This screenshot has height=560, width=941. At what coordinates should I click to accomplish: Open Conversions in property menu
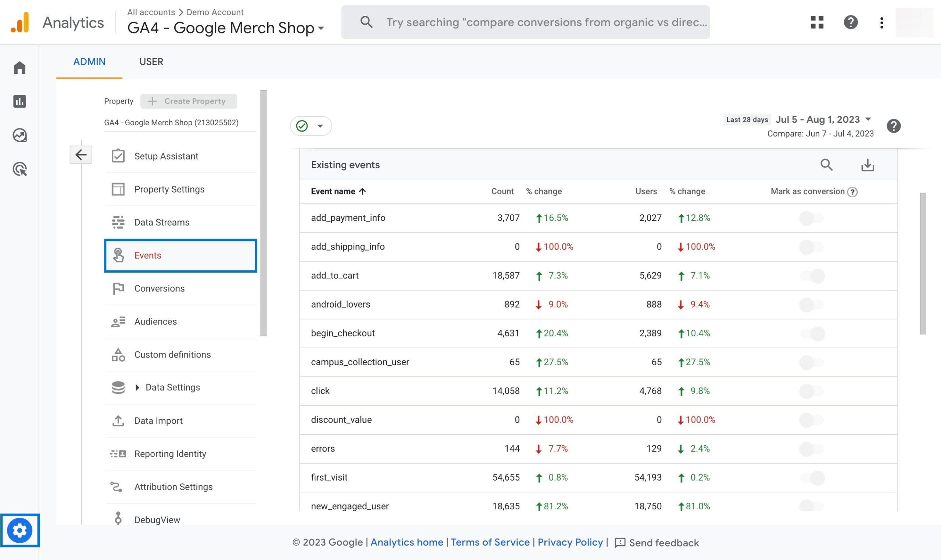coord(180,288)
